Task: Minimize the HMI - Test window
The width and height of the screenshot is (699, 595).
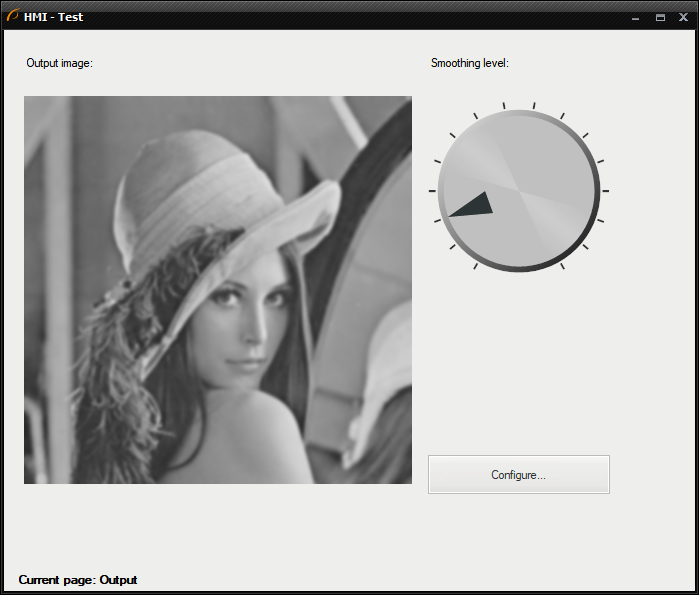Action: point(635,17)
